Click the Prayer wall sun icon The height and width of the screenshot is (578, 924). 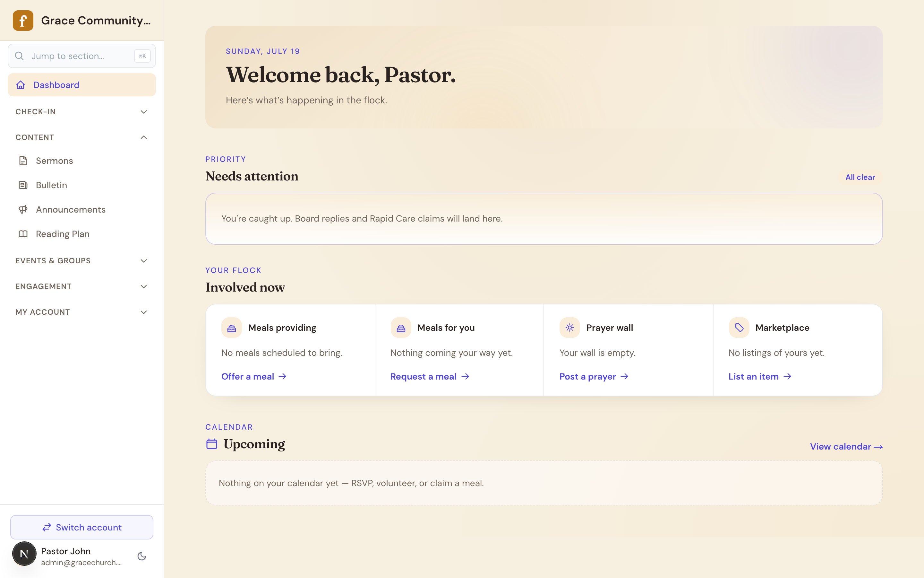(x=570, y=328)
